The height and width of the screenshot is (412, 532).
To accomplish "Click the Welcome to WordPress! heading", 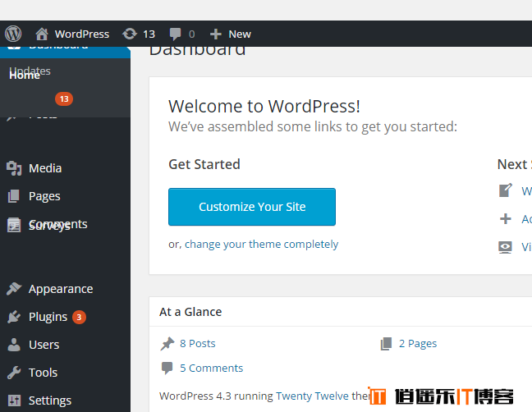I will click(264, 106).
